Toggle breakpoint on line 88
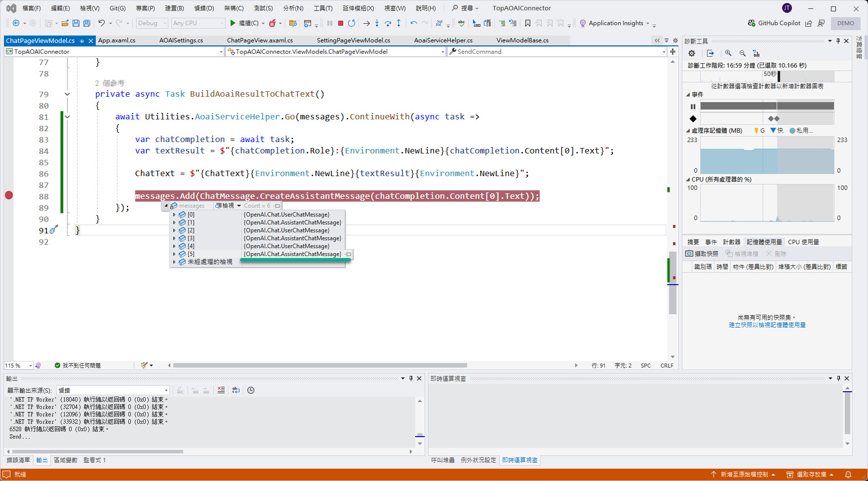Image resolution: width=868 pixels, height=481 pixels. [x=9, y=195]
